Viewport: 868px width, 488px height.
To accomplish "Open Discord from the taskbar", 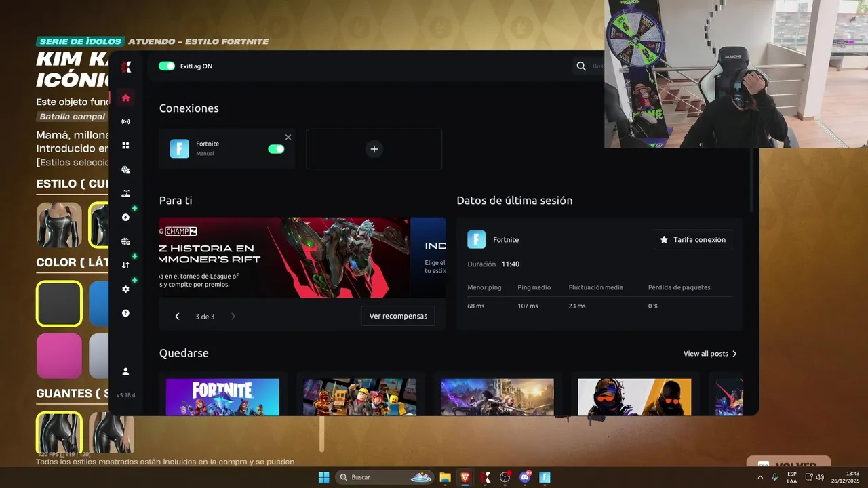I will [525, 477].
